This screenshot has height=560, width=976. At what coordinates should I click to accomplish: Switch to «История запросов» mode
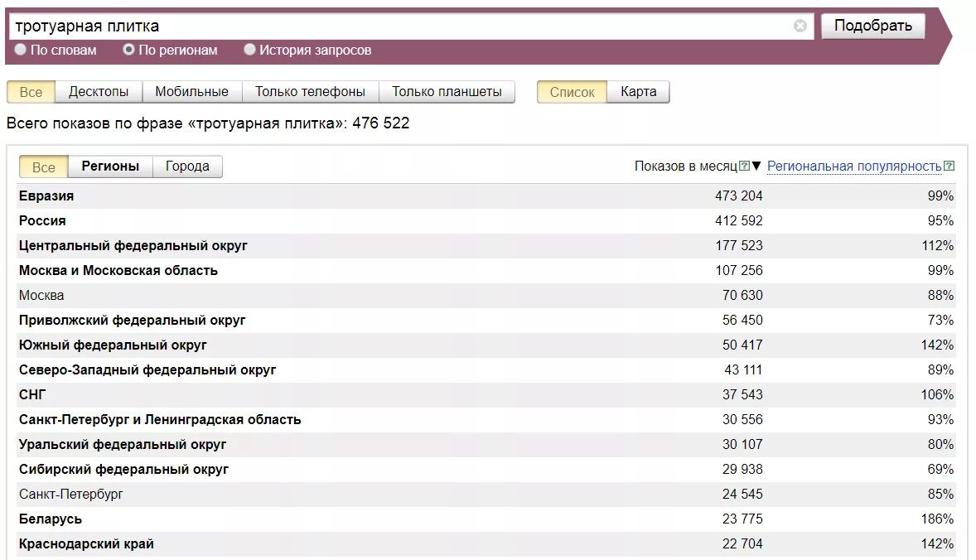(x=249, y=49)
